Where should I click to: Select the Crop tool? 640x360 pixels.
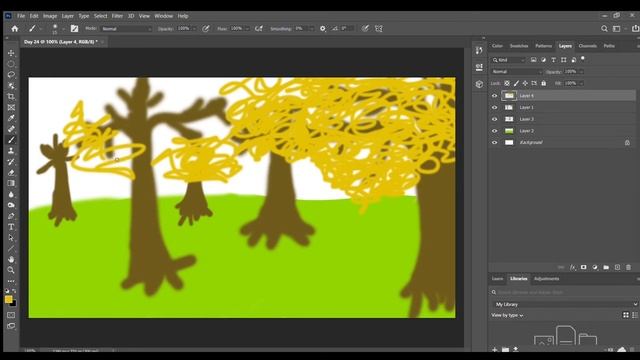coord(11,97)
